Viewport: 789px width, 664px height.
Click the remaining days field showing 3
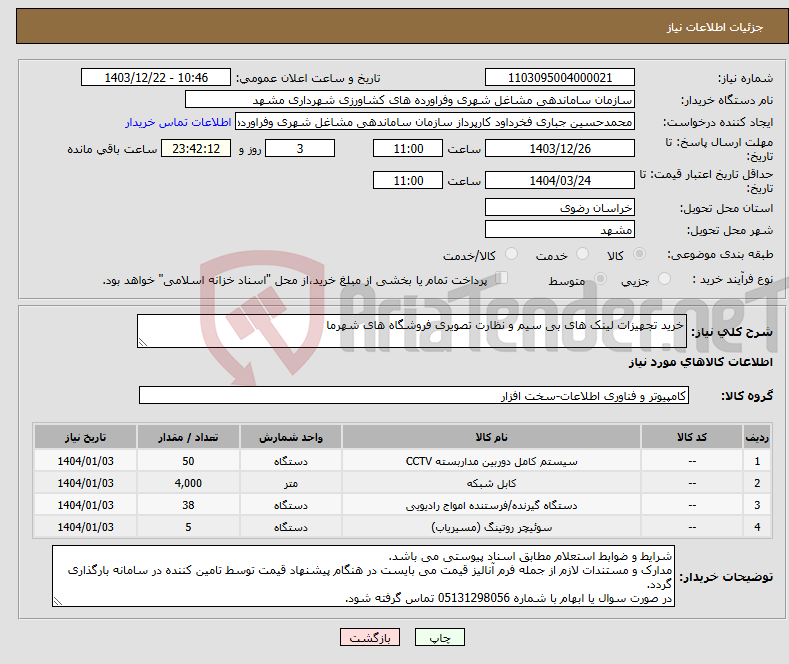click(300, 148)
